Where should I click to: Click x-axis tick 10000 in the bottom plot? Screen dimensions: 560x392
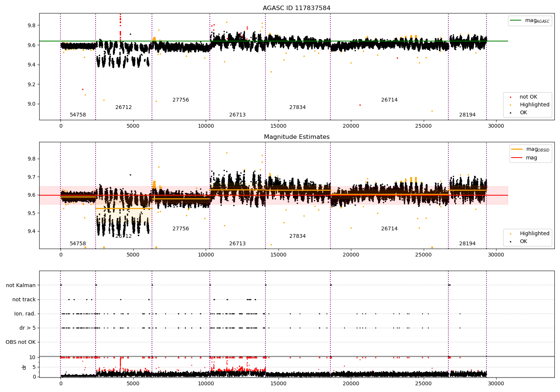(206, 384)
